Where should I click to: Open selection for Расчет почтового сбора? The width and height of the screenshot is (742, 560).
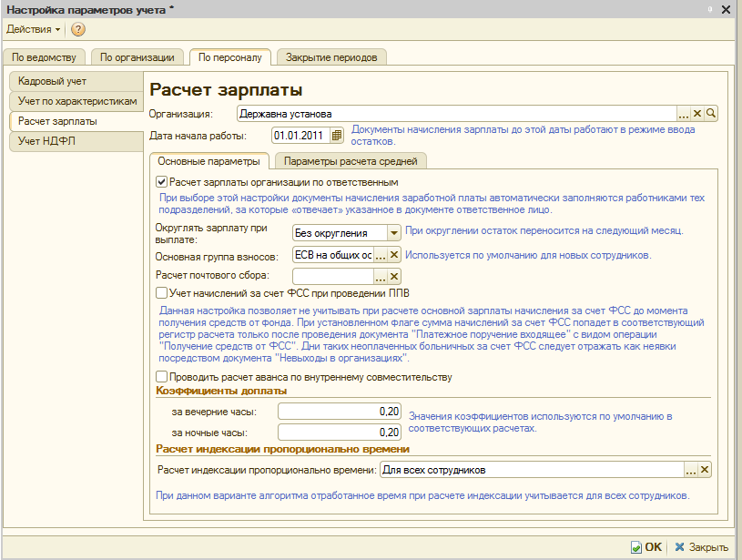click(381, 276)
